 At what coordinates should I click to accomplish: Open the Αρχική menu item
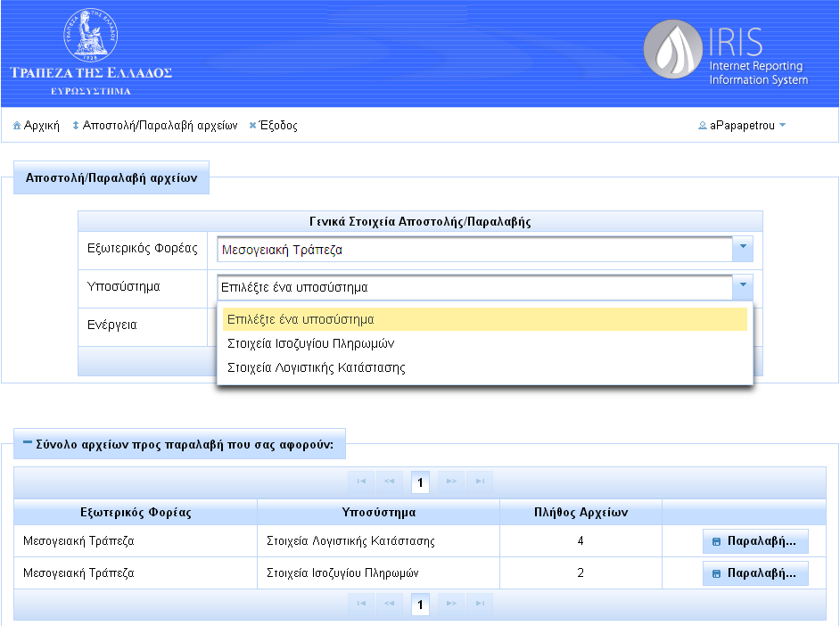tap(36, 126)
